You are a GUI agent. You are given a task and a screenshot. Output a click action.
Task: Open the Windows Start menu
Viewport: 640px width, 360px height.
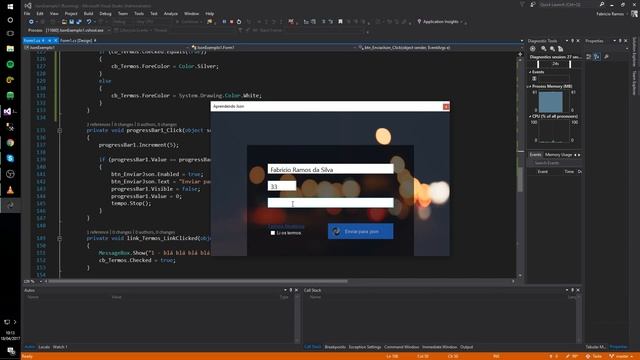pos(10,7)
